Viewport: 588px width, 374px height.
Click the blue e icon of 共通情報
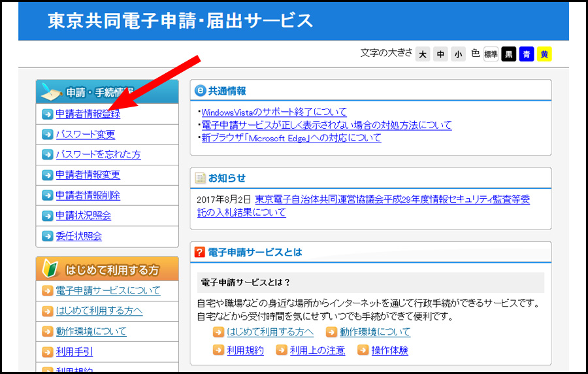pos(201,90)
